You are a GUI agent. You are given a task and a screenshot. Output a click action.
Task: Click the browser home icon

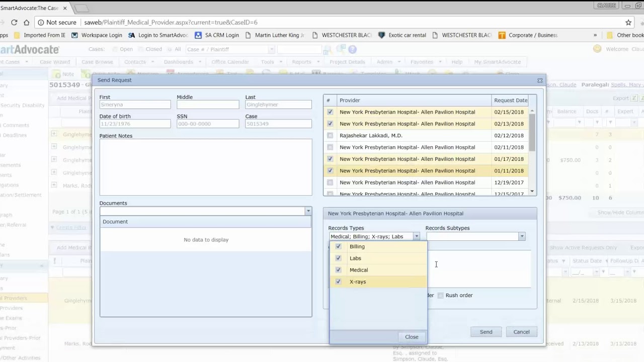click(26, 22)
